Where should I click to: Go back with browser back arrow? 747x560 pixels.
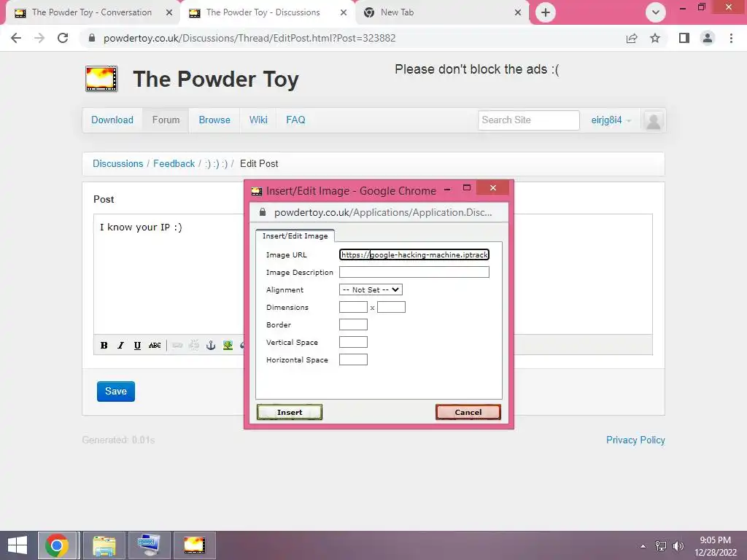16,38
